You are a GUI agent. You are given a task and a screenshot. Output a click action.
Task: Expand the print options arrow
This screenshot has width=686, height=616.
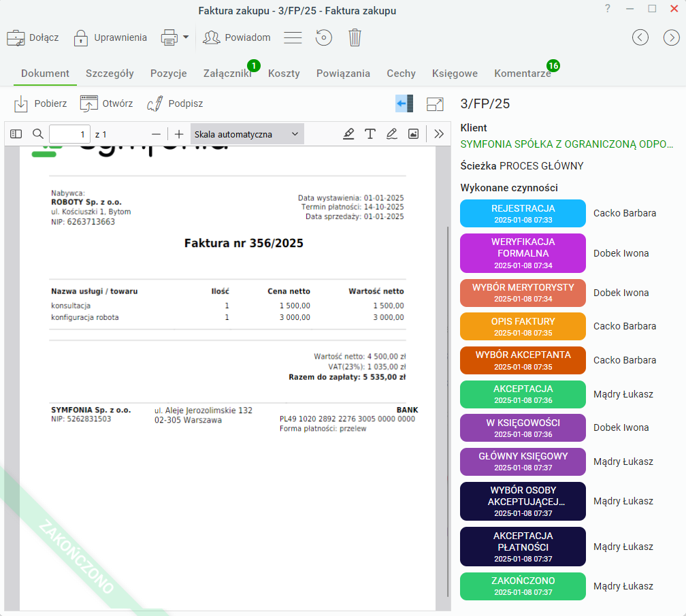186,37
